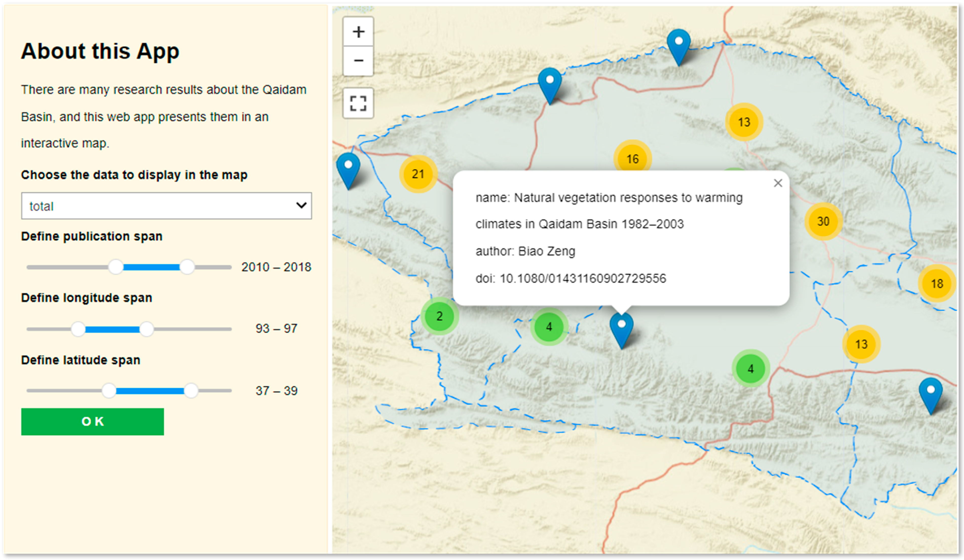Click the green cluster marker labeled 2
This screenshot has height=560, width=964.
pos(439,316)
